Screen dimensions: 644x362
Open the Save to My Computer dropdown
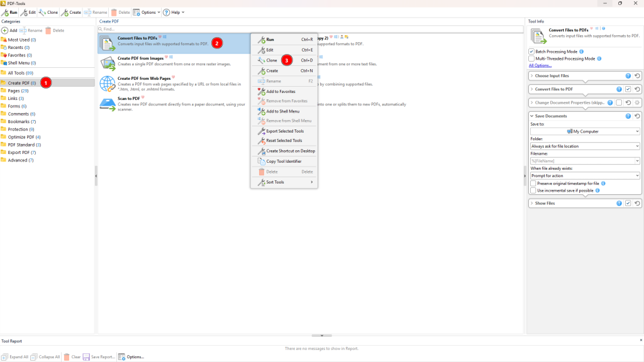[x=585, y=131]
